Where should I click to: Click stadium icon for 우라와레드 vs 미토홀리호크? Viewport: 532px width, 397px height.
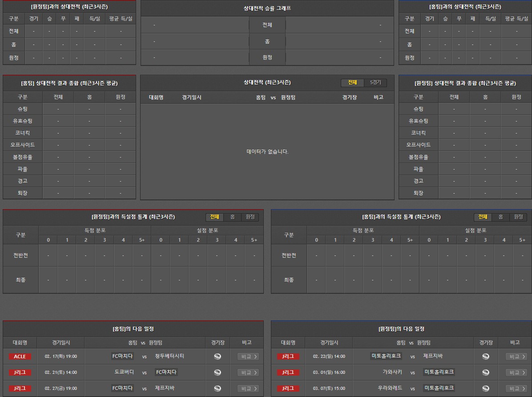click(486, 389)
